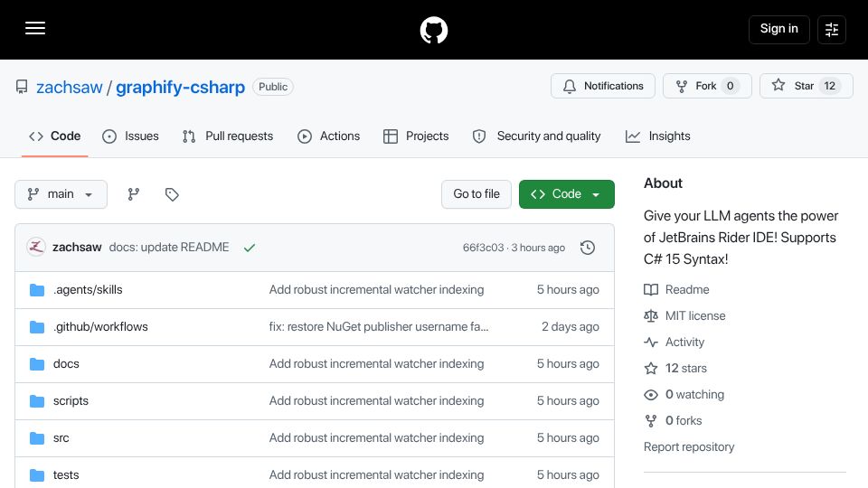Open commit 66f3c03 link

tap(483, 248)
